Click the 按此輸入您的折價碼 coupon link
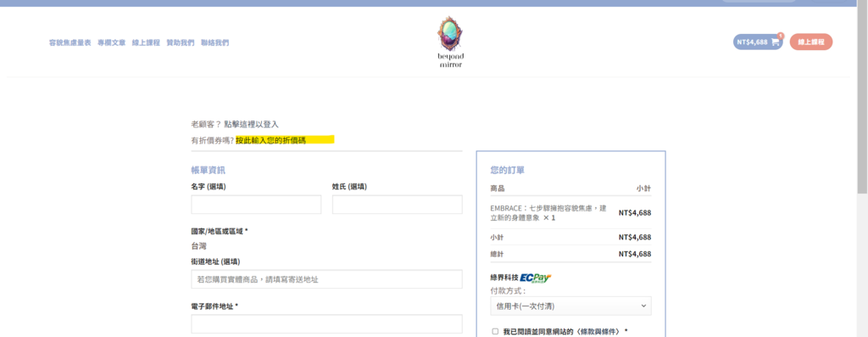 coord(270,141)
